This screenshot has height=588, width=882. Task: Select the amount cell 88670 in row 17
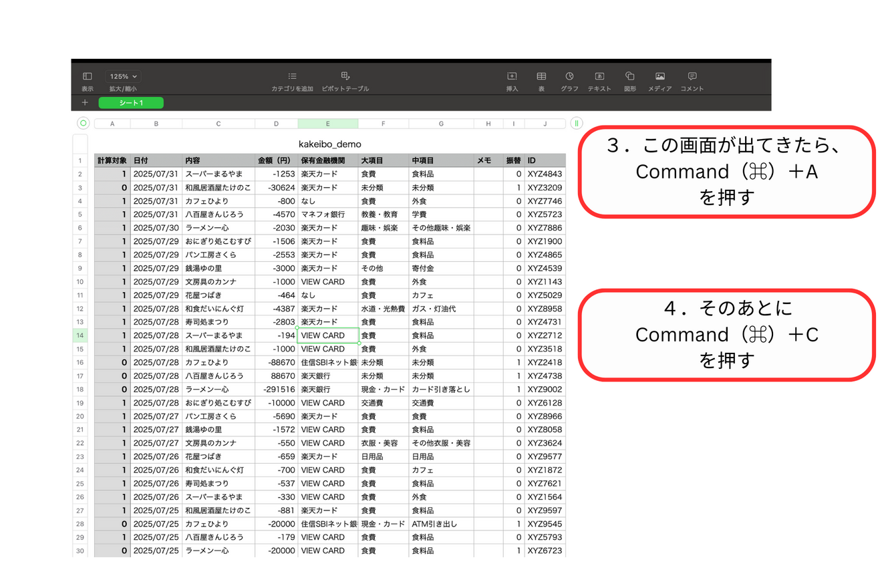277,376
